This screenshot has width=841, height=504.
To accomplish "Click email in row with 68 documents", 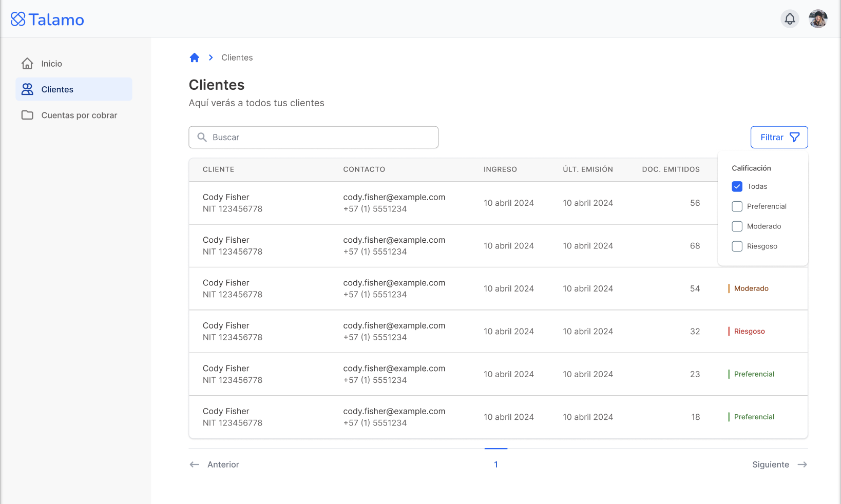I will point(394,240).
